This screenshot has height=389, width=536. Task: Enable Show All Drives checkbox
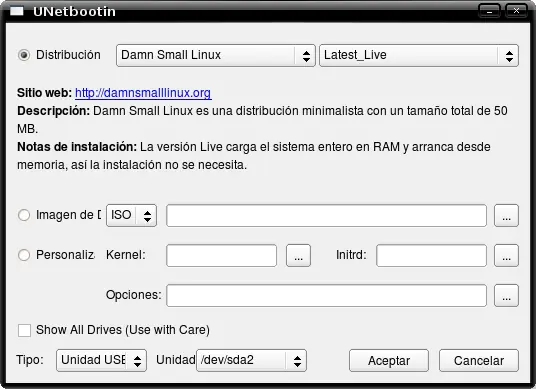pyautogui.click(x=24, y=330)
